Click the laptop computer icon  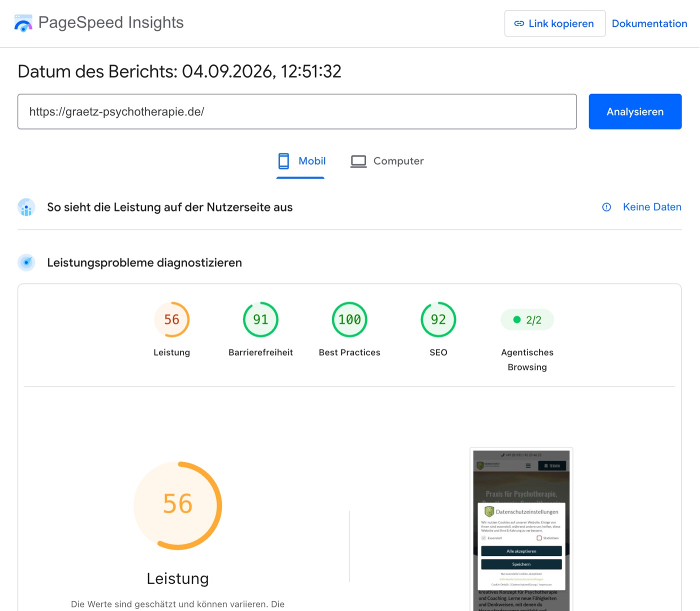click(x=358, y=161)
